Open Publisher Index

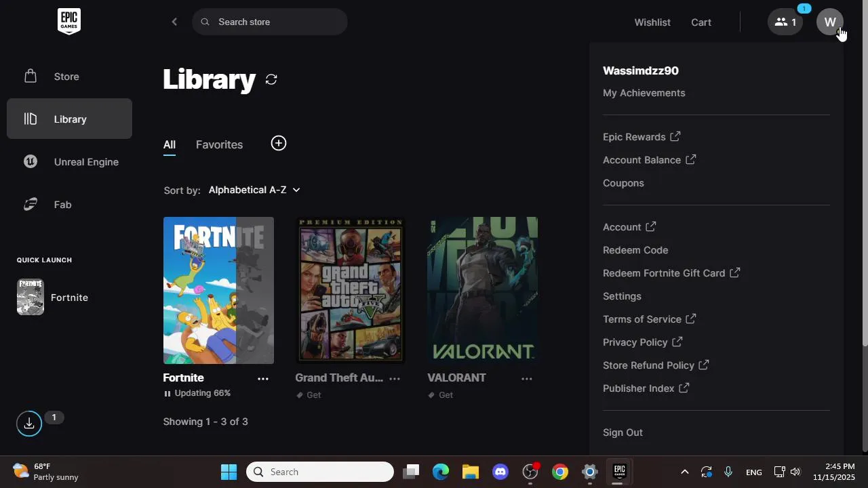[x=646, y=388]
